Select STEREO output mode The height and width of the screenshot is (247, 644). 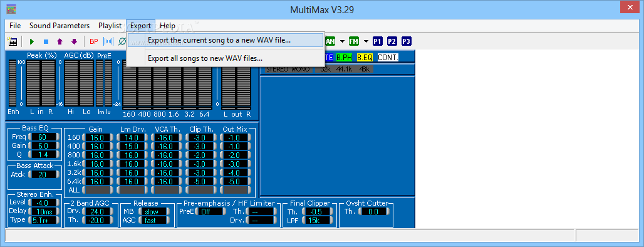(x=278, y=69)
